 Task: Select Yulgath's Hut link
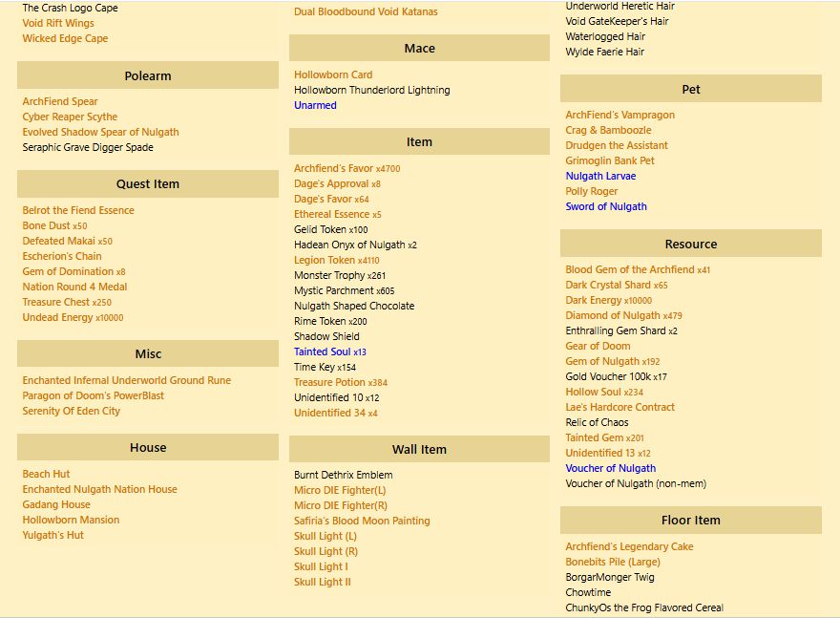[53, 535]
